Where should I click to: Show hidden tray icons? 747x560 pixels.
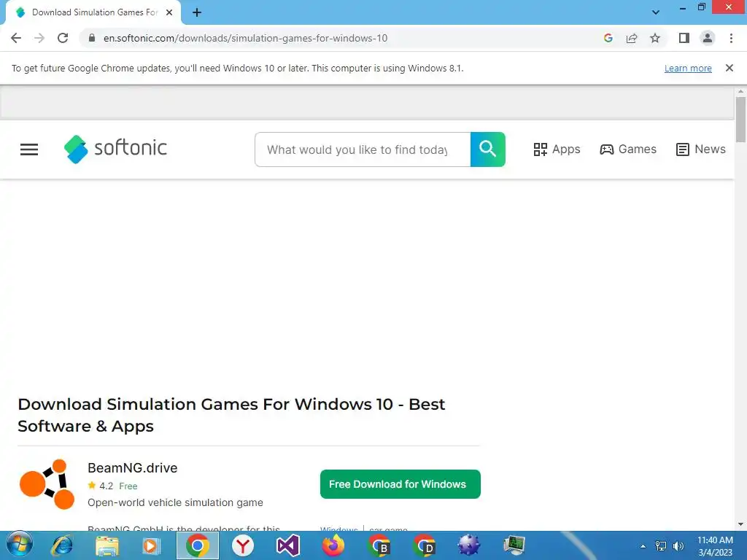(643, 546)
